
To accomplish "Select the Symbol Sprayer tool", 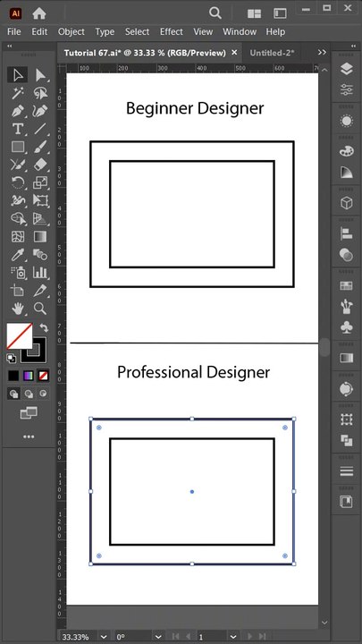I will 18,272.
